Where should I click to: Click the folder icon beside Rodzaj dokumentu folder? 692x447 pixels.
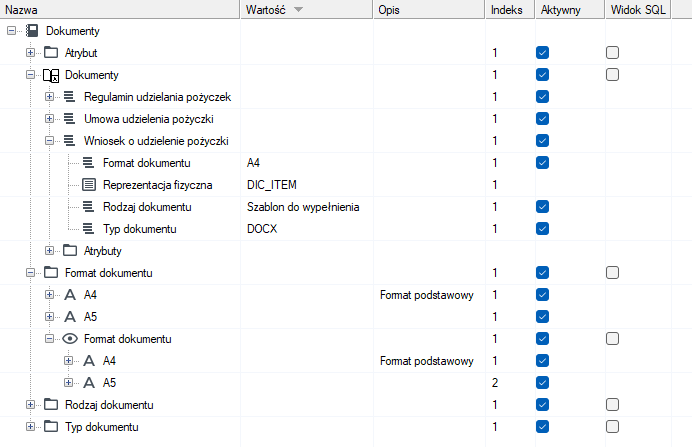tap(51, 404)
